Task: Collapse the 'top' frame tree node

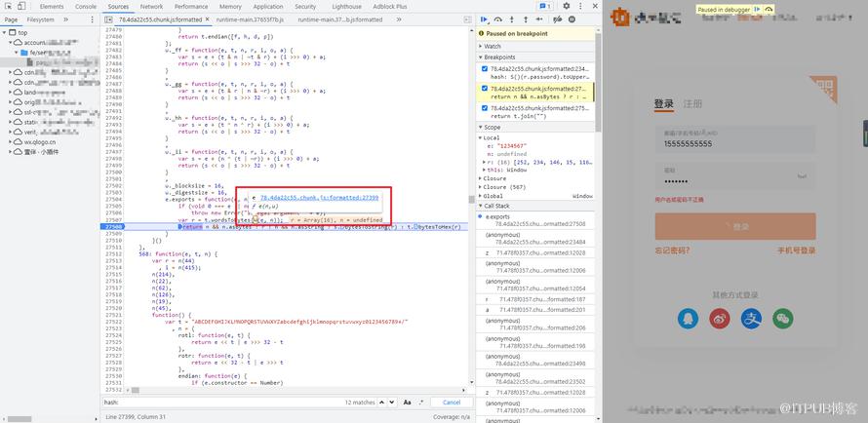Action: click(x=5, y=32)
